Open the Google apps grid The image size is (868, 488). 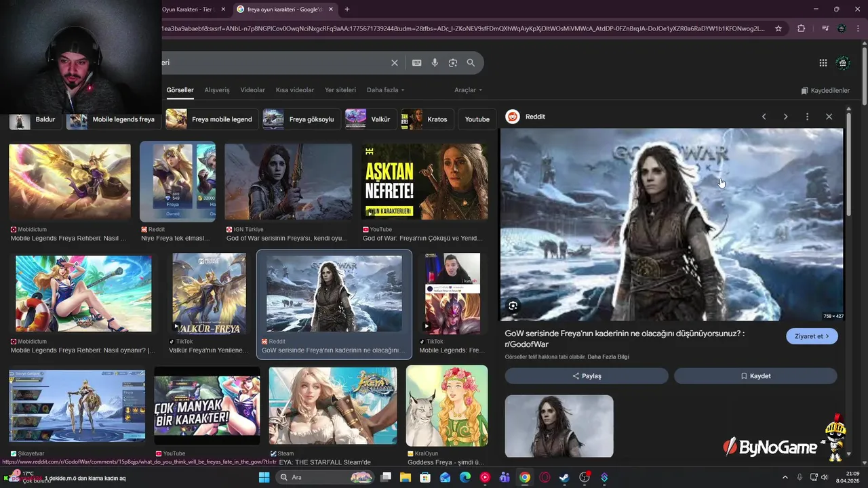pyautogui.click(x=823, y=63)
